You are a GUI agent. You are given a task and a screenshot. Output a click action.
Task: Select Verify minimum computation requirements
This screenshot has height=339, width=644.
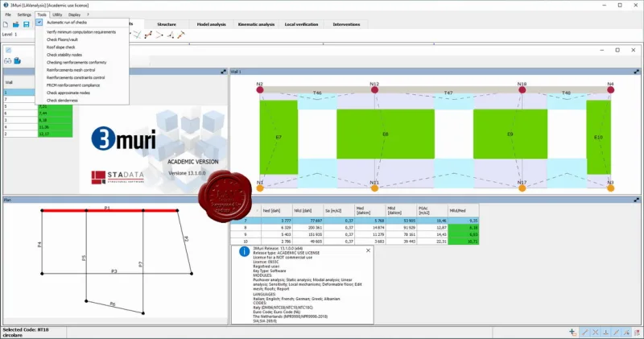(81, 32)
